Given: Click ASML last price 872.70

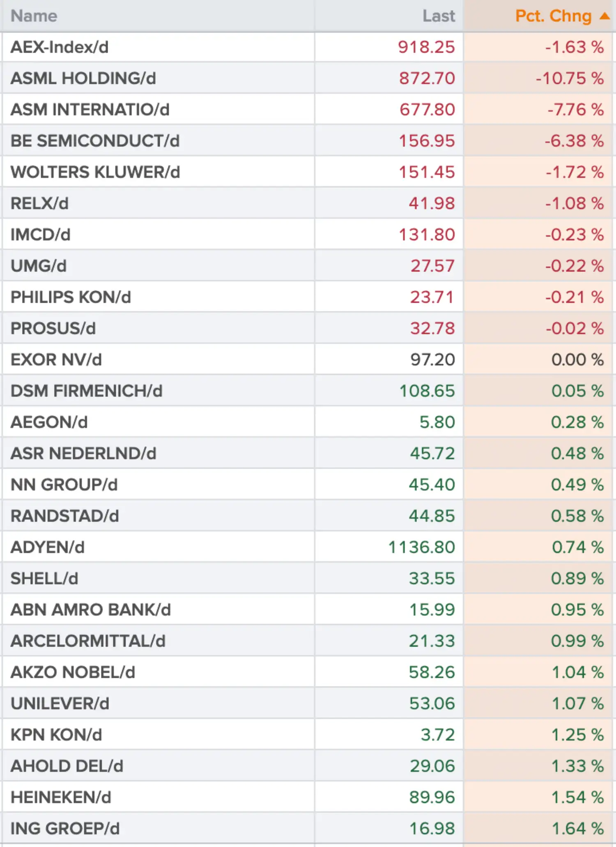Looking at the screenshot, I should pos(427,78).
